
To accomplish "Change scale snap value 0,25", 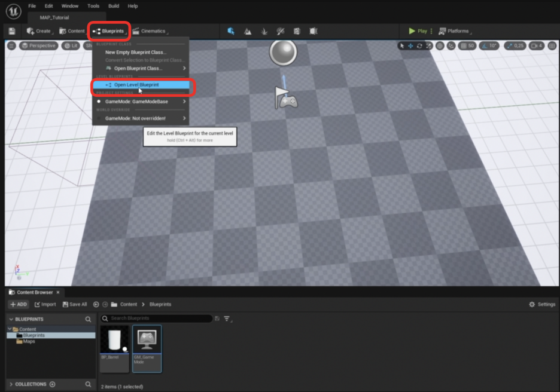I will [x=519, y=45].
